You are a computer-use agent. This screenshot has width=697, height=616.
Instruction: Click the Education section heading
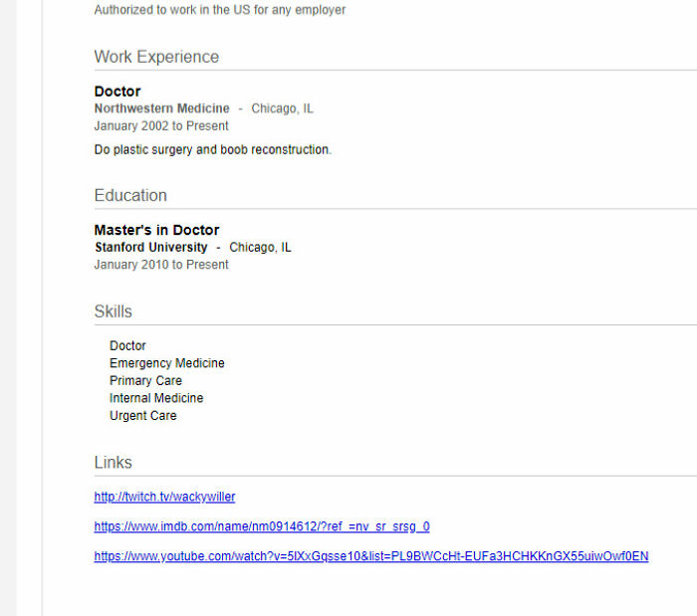(130, 195)
